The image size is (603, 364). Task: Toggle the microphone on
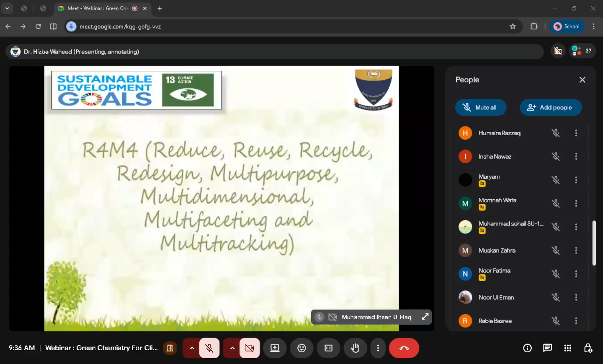coord(209,348)
